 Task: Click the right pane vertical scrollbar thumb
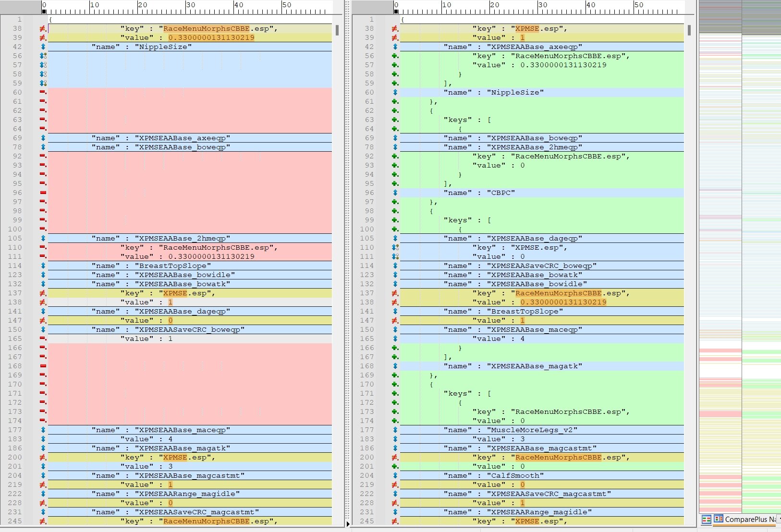tap(689, 30)
